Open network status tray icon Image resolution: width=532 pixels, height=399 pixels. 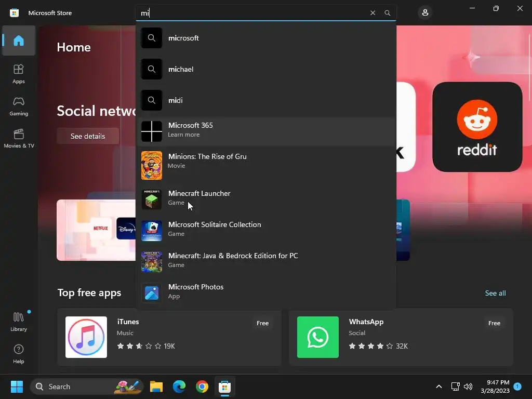[455, 387]
